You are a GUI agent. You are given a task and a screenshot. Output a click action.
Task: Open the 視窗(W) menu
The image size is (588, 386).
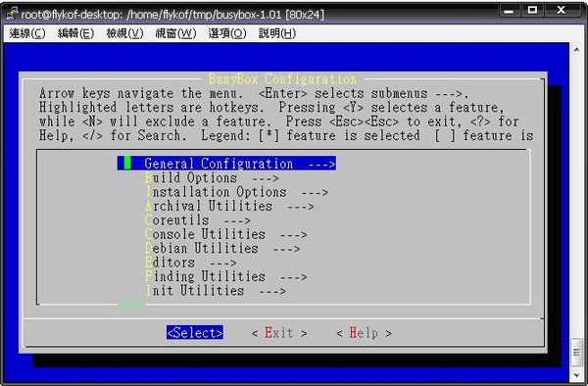(x=175, y=33)
